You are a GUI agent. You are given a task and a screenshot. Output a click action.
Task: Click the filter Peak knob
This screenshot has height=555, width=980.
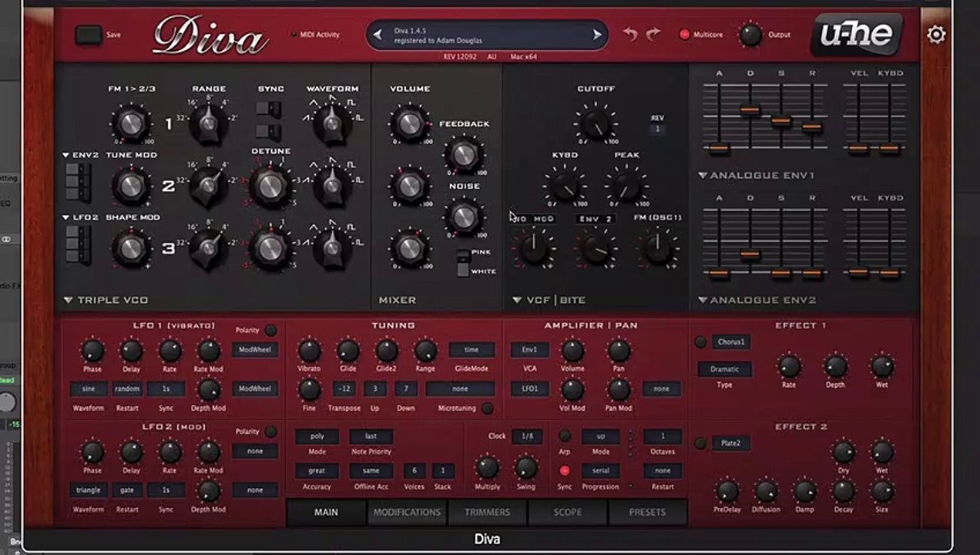coord(626,186)
